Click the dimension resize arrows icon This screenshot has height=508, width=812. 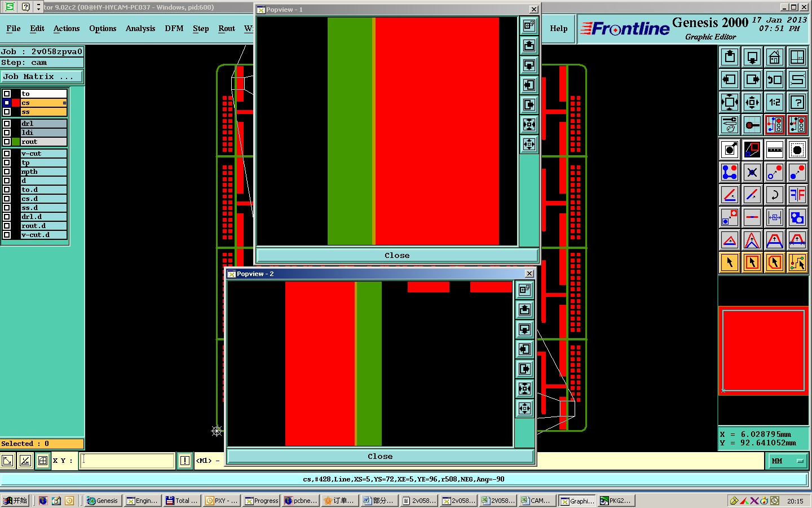click(x=775, y=217)
